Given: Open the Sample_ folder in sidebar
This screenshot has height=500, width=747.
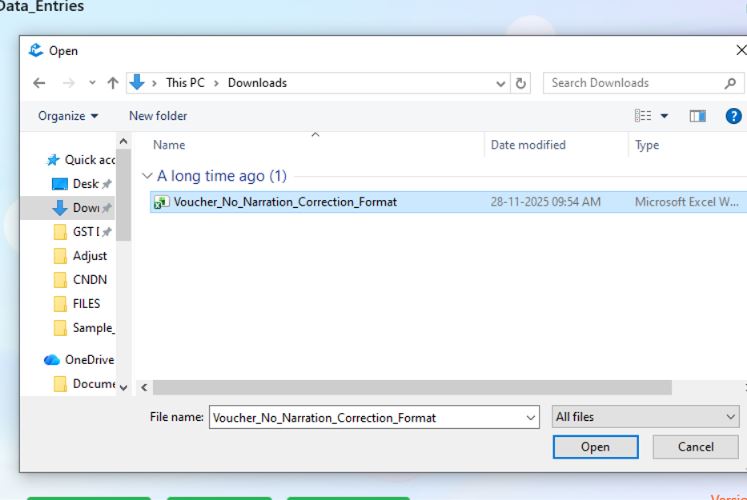Looking at the screenshot, I should (x=94, y=328).
